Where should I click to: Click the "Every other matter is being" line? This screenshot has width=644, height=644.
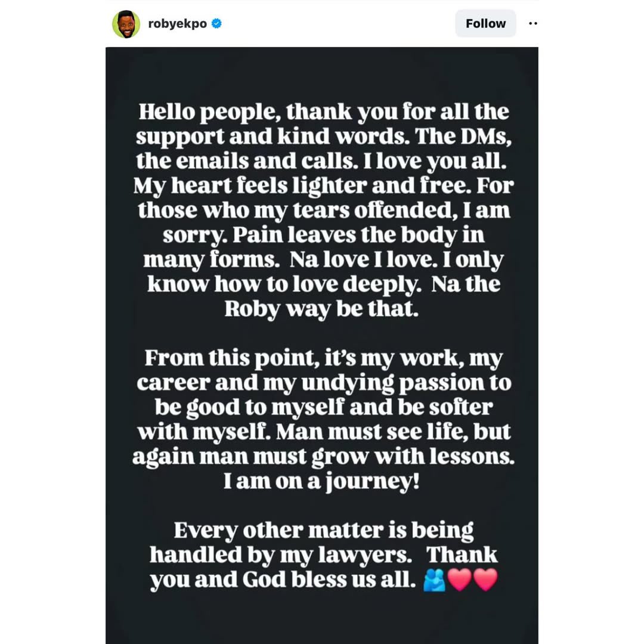[x=323, y=530]
